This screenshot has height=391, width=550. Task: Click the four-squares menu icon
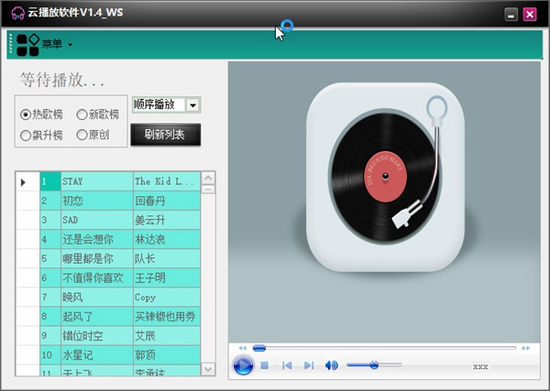tap(28, 45)
